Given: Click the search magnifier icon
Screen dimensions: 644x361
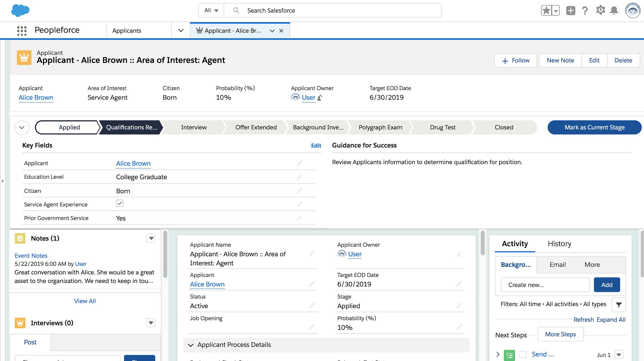Looking at the screenshot, I should click(236, 10).
